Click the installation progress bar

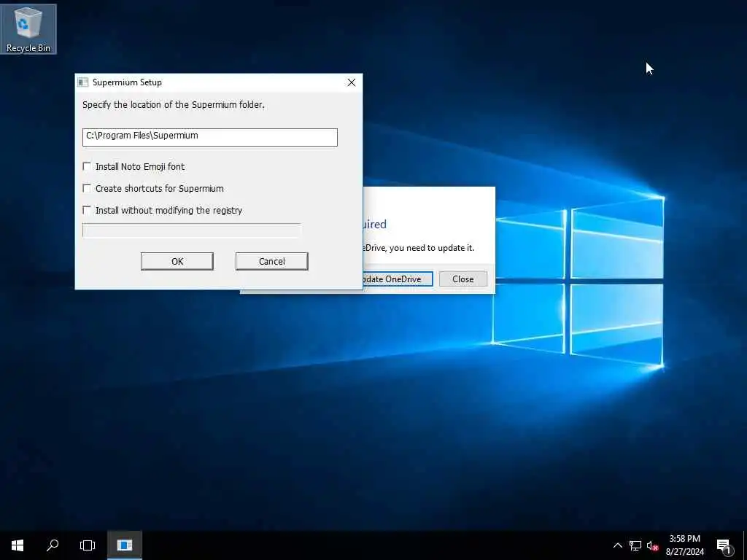click(192, 230)
